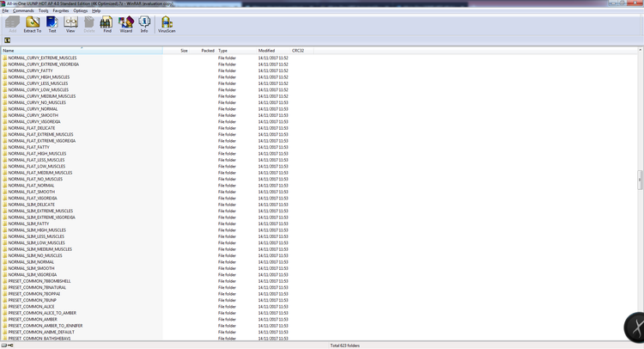The width and height of the screenshot is (644, 349).
Task: Select folder NORMAL_CURVY_NO_MUSCLES
Action: [x=37, y=102]
